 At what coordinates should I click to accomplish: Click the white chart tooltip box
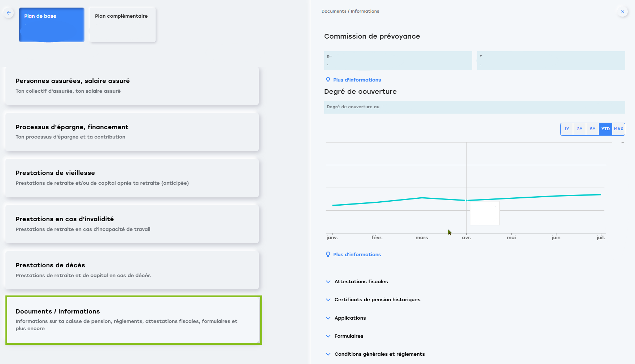click(485, 213)
